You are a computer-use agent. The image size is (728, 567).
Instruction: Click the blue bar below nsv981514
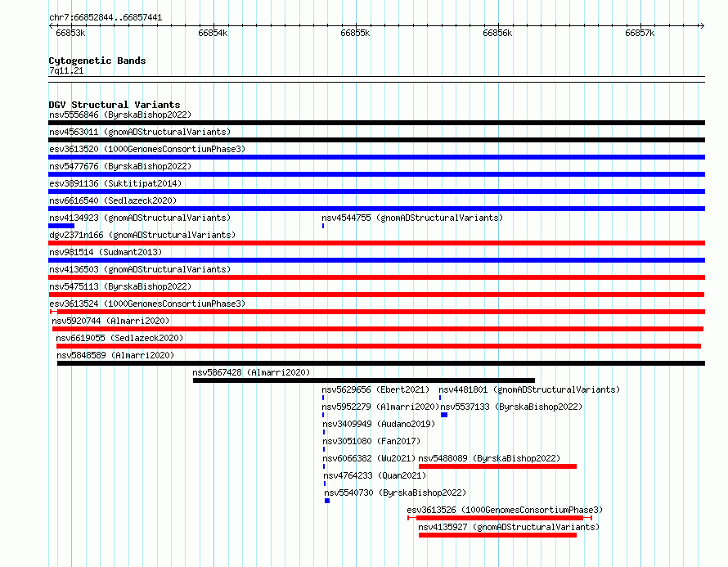(x=376, y=260)
